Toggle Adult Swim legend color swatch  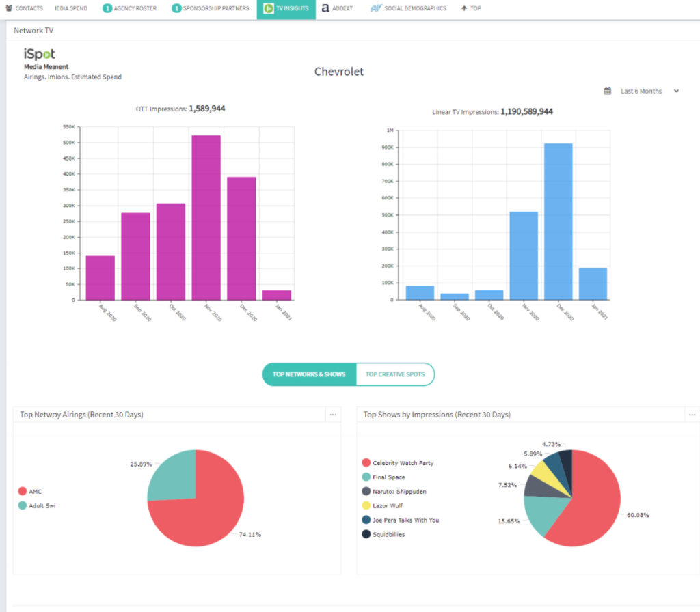23,505
